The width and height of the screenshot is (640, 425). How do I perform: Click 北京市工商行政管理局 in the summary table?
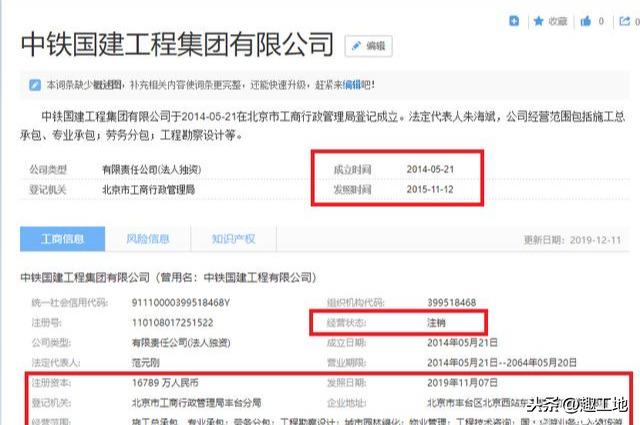click(x=148, y=189)
